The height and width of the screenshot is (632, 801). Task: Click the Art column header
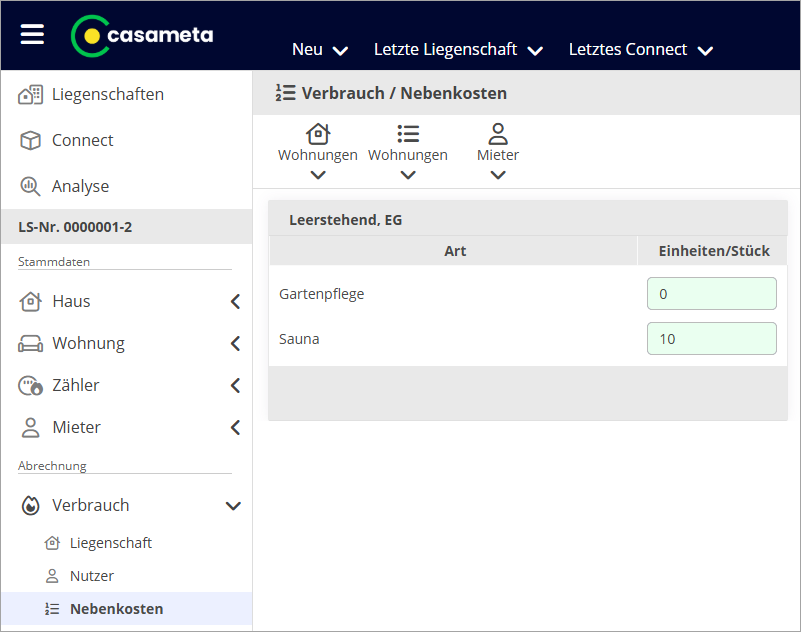pos(455,251)
